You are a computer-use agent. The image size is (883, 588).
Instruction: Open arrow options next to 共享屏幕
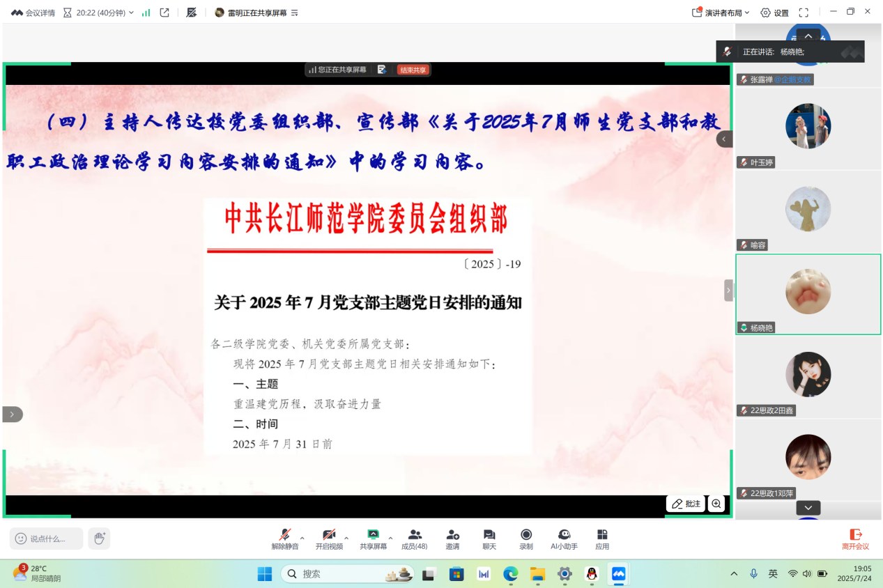point(390,538)
